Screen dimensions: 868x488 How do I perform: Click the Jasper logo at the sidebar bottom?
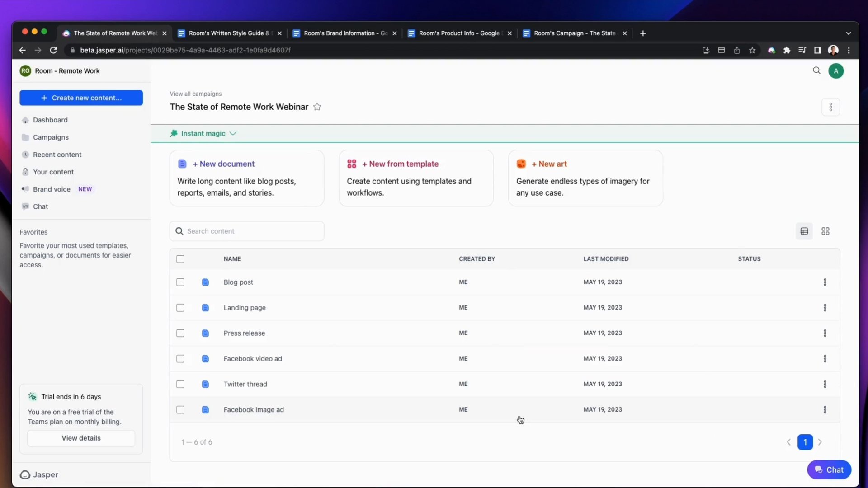pyautogui.click(x=39, y=474)
